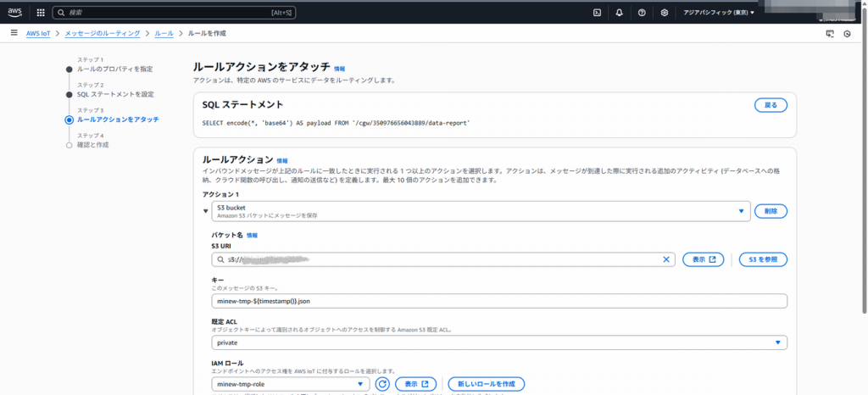This screenshot has height=395, width=868.
Task: Refresh the IAM role list
Action: (382, 384)
